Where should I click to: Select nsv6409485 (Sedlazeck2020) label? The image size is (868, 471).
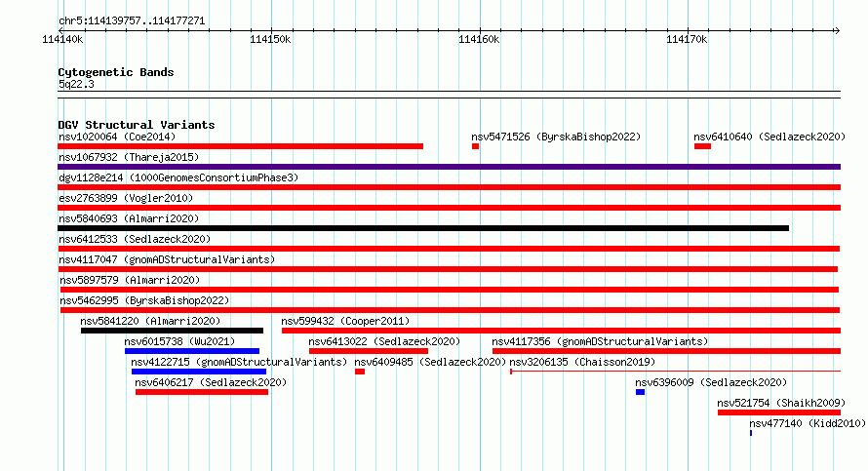pyautogui.click(x=430, y=362)
